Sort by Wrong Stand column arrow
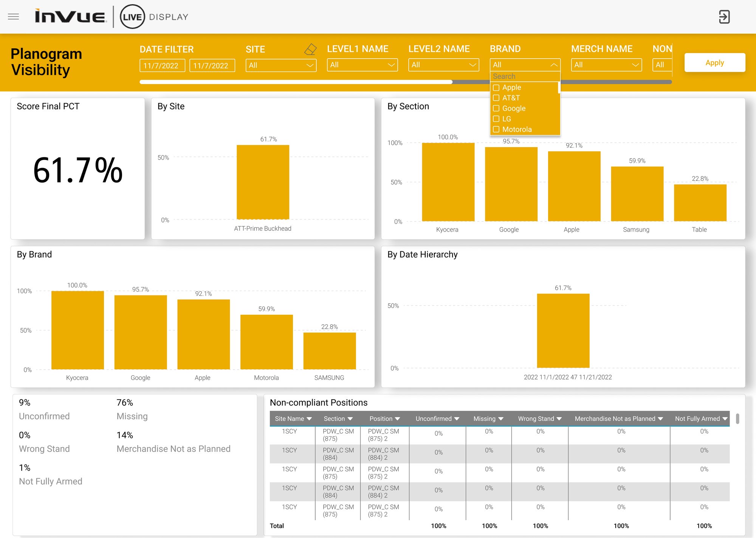756x538 pixels. pyautogui.click(x=559, y=419)
